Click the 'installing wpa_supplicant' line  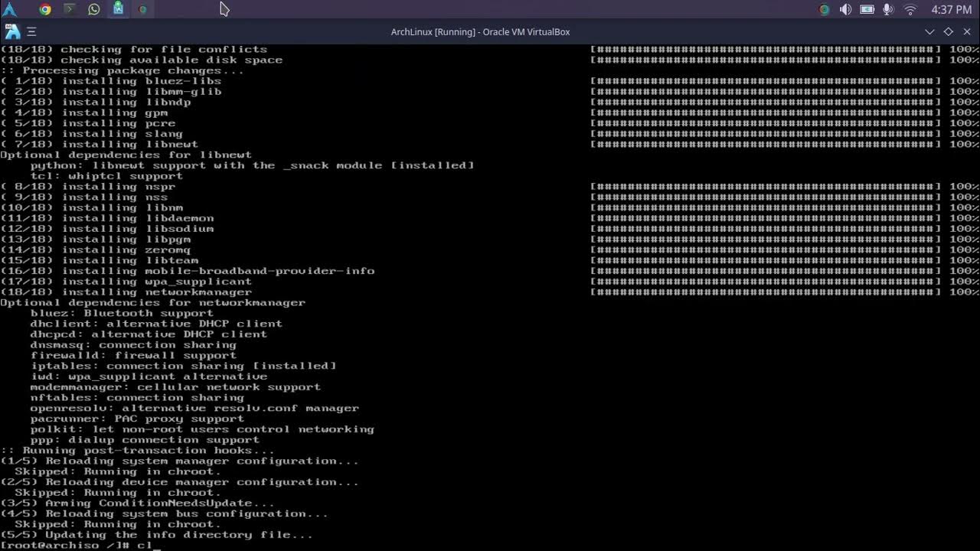click(x=126, y=282)
